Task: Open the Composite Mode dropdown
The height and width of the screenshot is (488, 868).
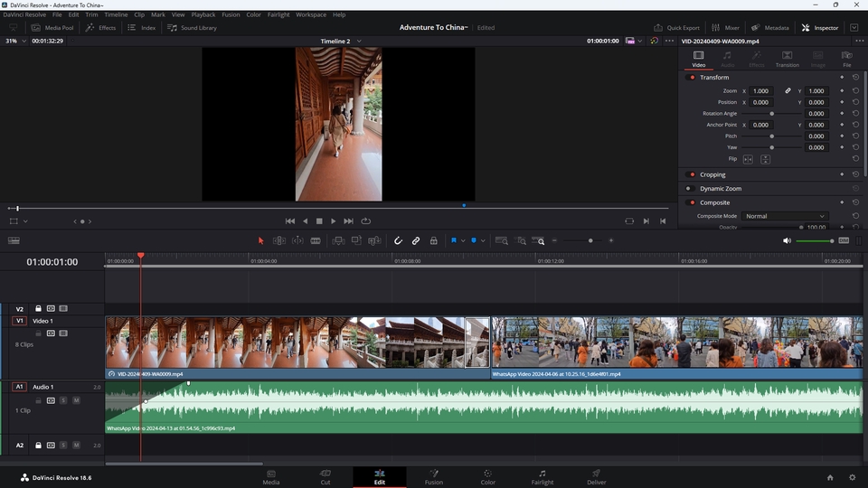Action: [784, 216]
